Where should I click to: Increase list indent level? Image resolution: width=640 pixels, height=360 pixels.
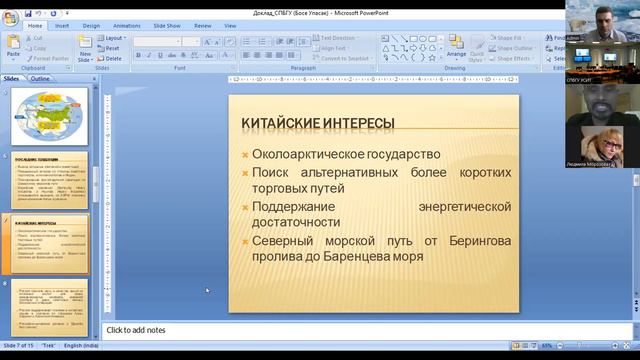click(x=290, y=42)
